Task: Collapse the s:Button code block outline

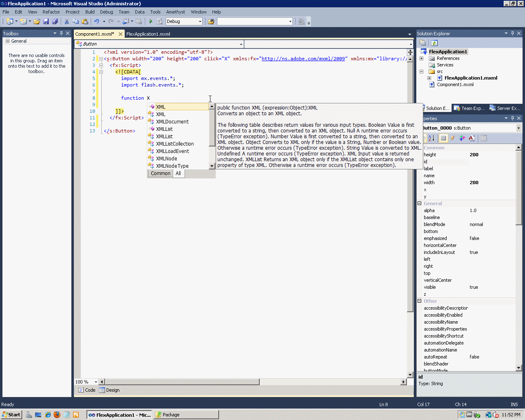Action: click(101, 59)
